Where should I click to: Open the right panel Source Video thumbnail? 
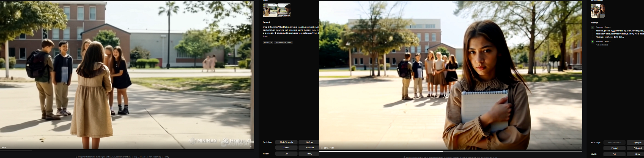[x=598, y=11]
